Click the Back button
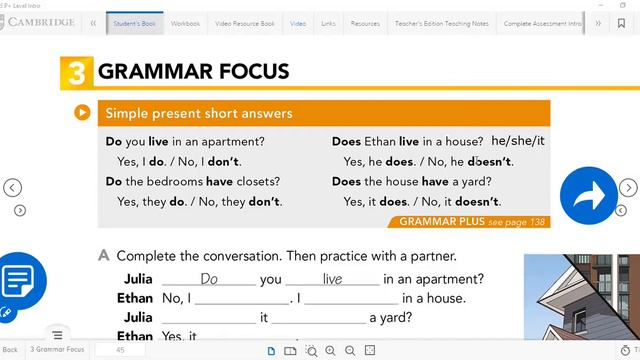The width and height of the screenshot is (640, 360). 10,350
